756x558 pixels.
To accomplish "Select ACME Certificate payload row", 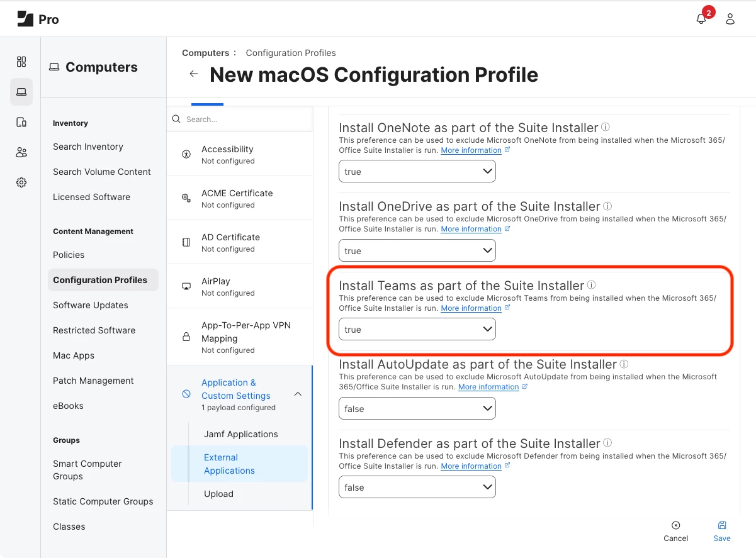I will point(240,198).
